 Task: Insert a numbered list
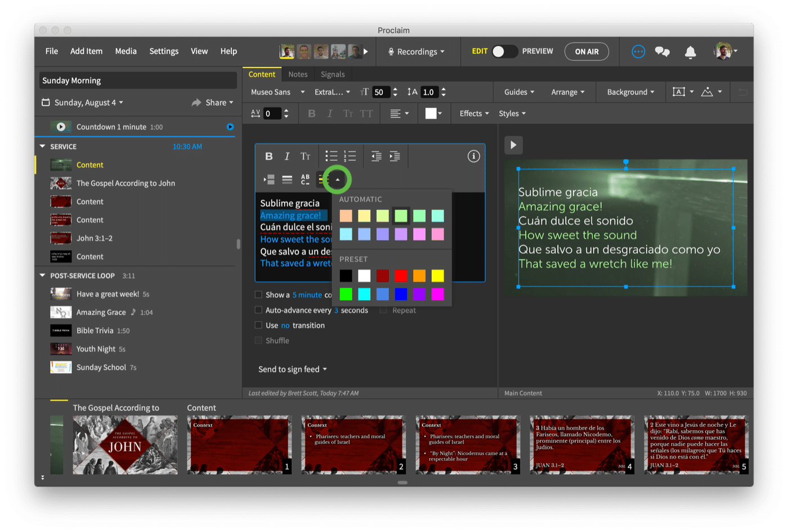click(350, 156)
